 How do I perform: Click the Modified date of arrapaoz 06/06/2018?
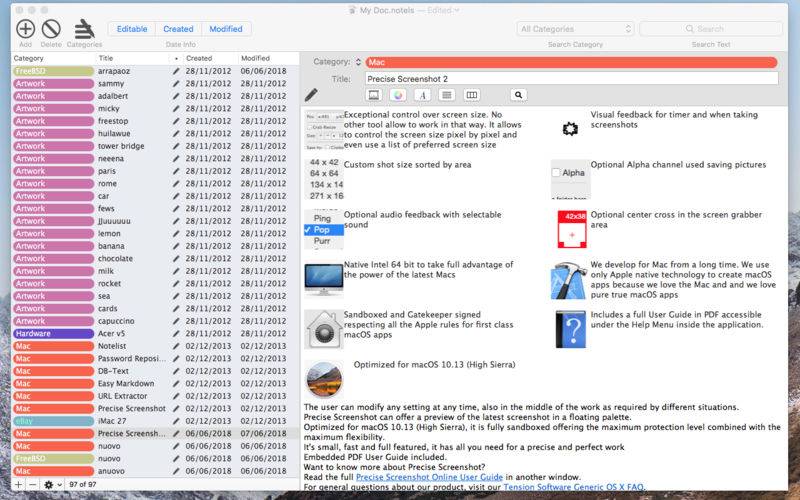pyautogui.click(x=263, y=71)
